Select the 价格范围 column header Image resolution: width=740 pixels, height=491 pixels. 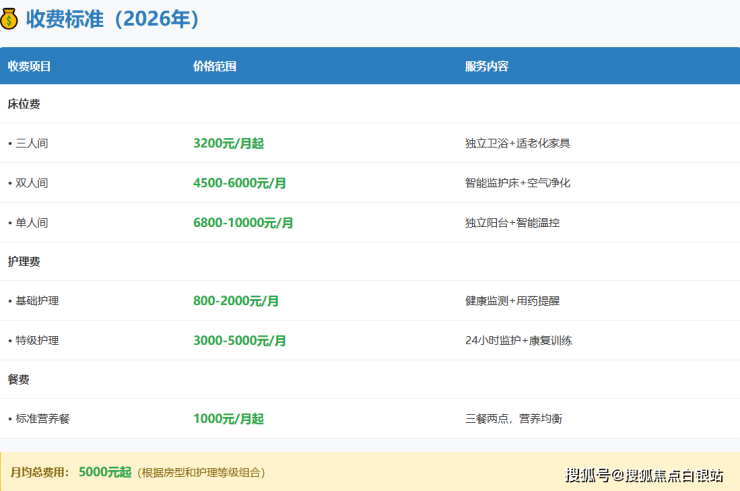point(215,66)
